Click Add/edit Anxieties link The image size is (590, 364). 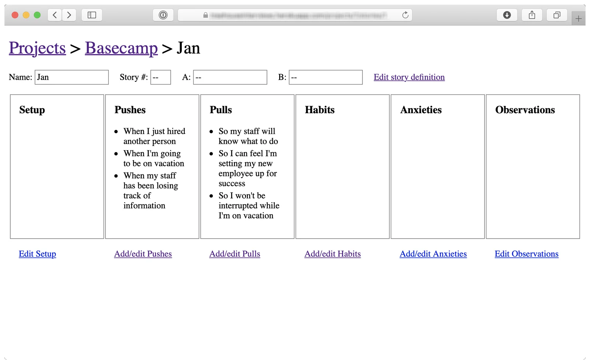pyautogui.click(x=433, y=254)
